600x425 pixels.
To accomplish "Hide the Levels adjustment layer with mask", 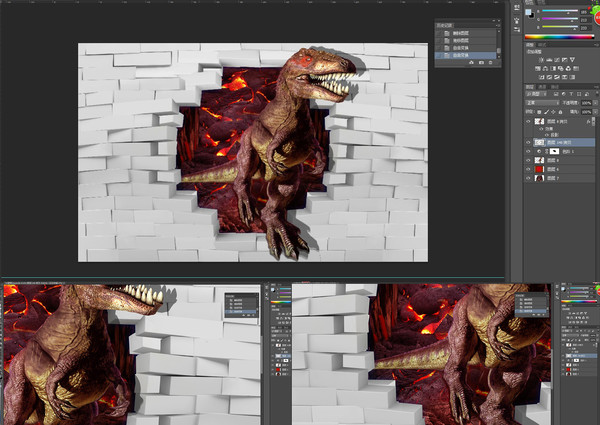I will pos(528,151).
